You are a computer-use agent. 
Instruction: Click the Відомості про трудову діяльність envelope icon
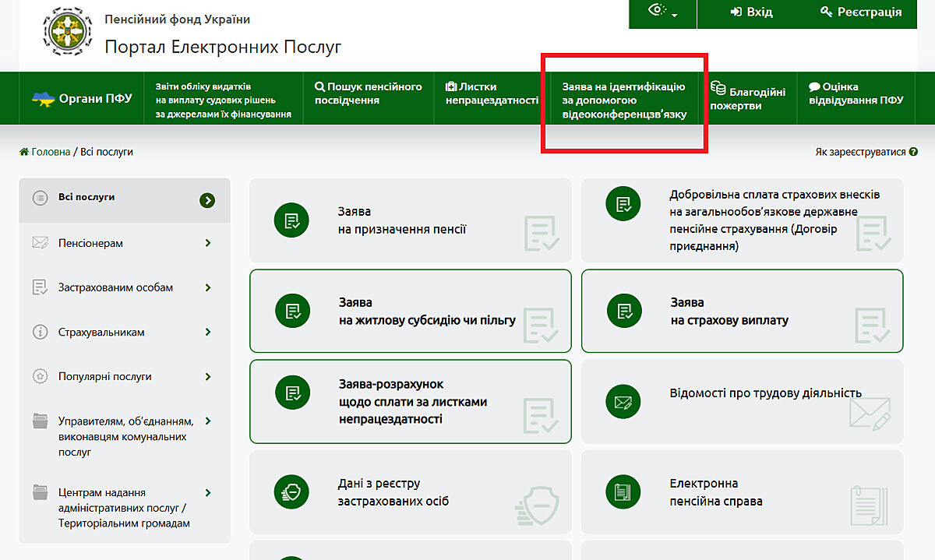[623, 403]
